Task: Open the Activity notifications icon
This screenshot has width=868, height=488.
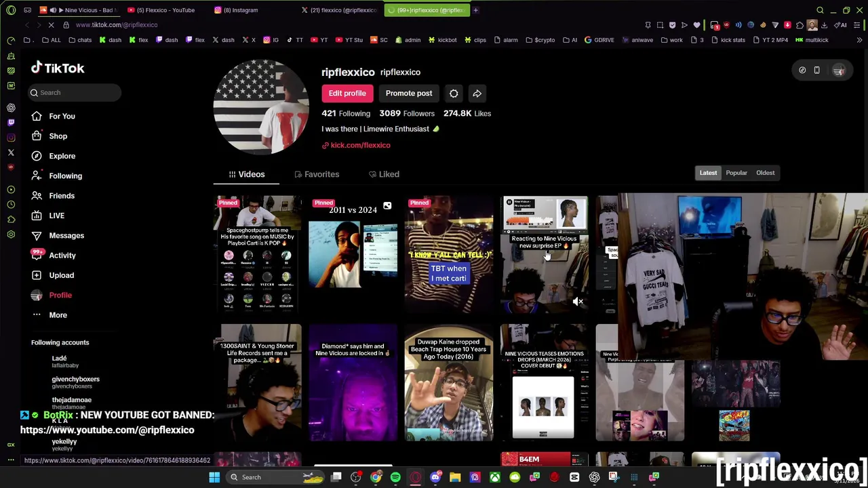Action: coord(37,255)
